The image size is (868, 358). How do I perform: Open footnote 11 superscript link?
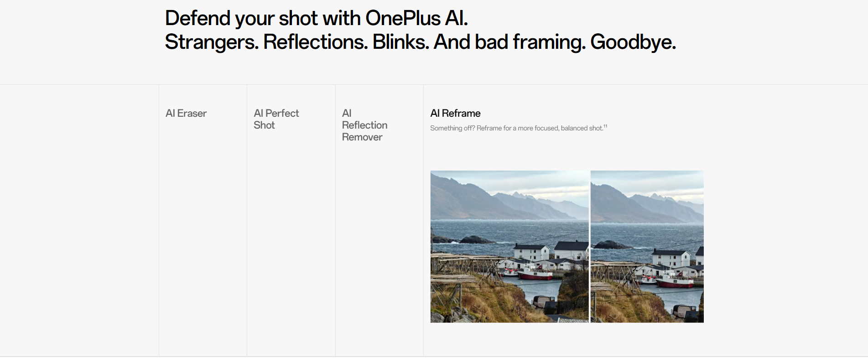[x=605, y=126]
